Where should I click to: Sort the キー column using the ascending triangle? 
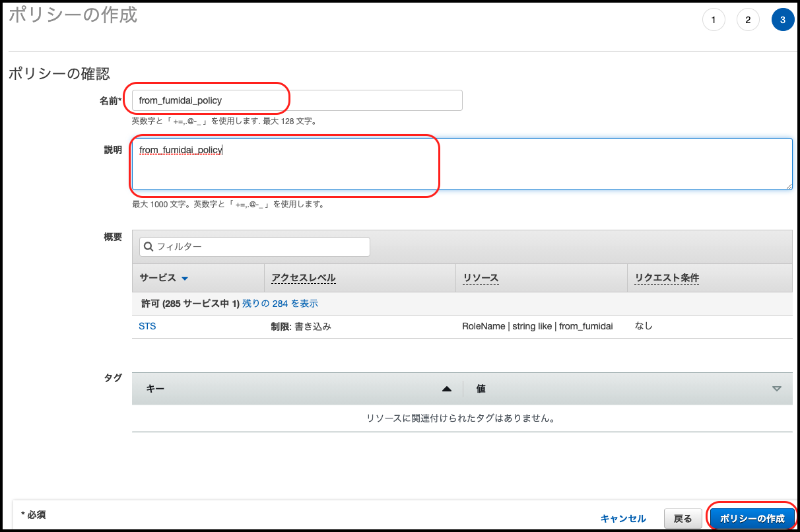447,389
